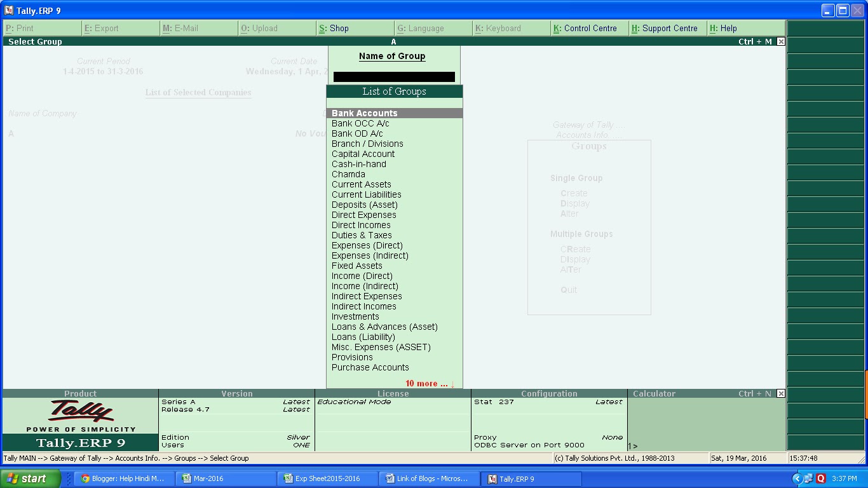Select Direct Incomes group
The width and height of the screenshot is (868, 488).
click(395, 225)
